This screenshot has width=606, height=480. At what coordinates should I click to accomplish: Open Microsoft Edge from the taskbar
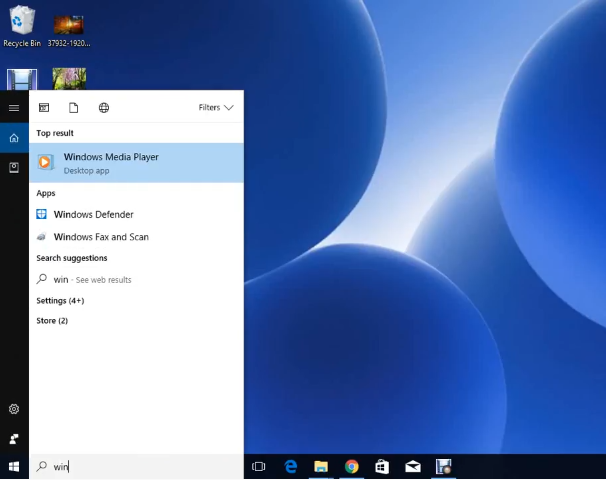[291, 466]
